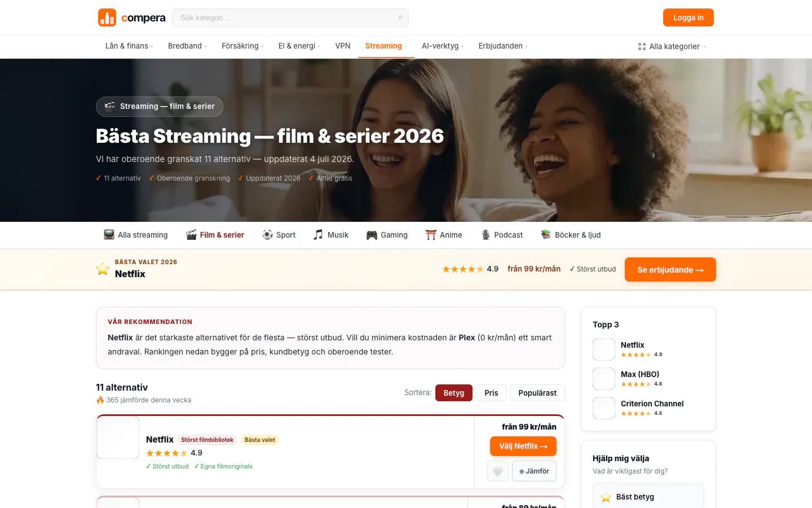Click the Se erbjudande button
The width and height of the screenshot is (812, 508).
(x=670, y=270)
